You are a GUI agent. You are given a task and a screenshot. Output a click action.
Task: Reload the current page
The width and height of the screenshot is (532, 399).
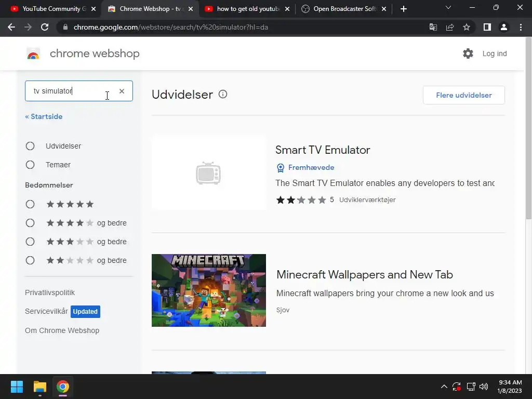coord(45,27)
